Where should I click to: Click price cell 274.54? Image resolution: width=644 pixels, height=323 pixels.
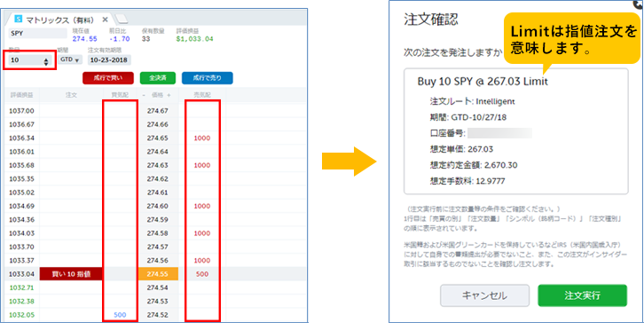pyautogui.click(x=158, y=288)
